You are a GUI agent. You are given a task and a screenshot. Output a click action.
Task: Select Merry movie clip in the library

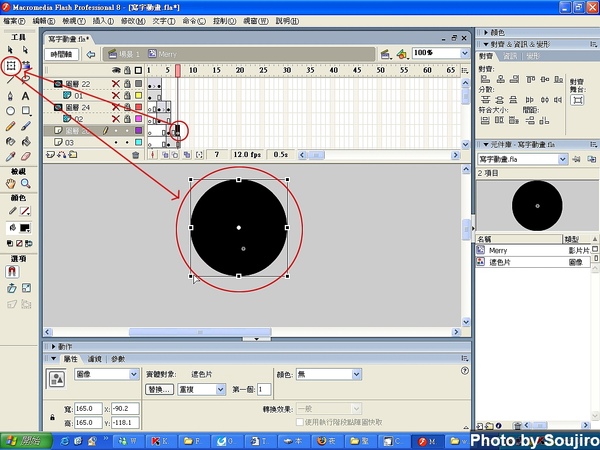[x=498, y=250]
